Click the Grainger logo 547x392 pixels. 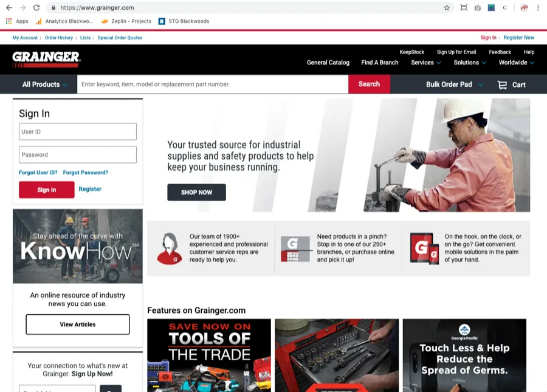[46, 60]
